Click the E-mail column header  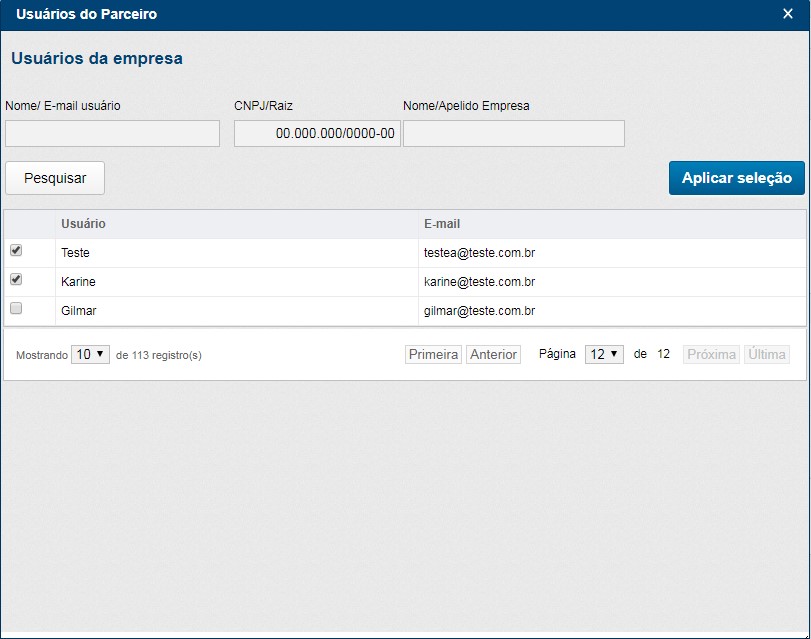coord(442,224)
